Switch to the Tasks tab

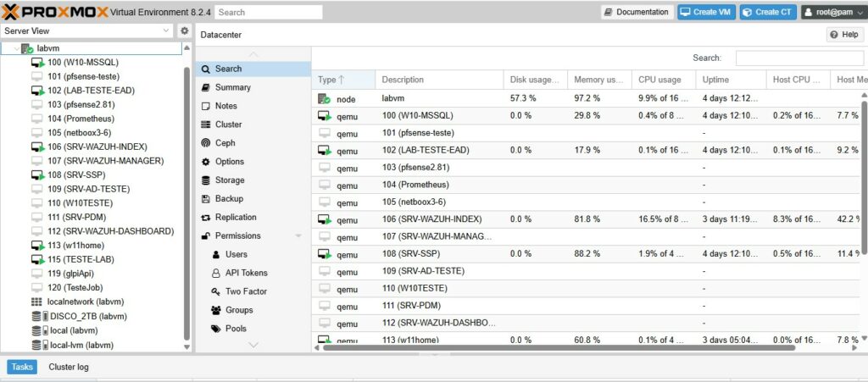tap(22, 367)
